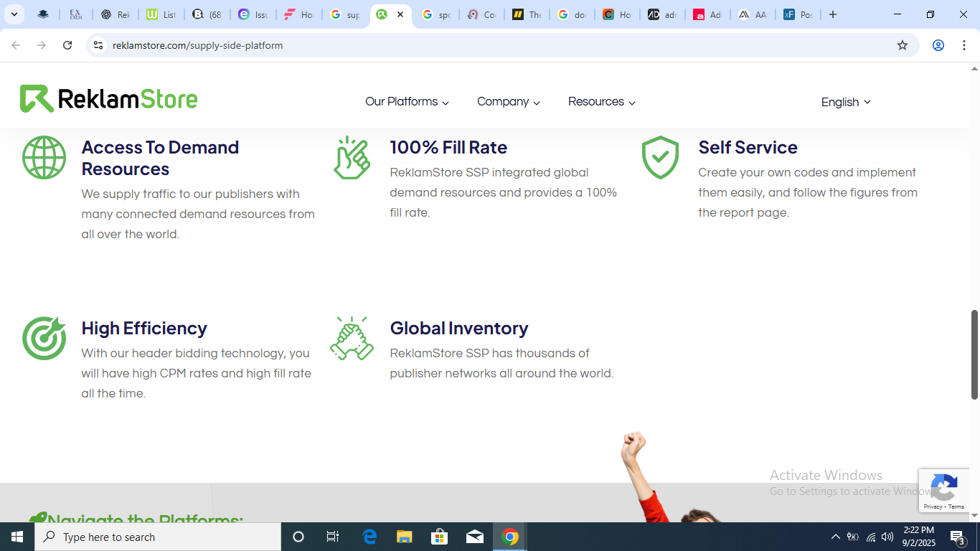This screenshot has height=551, width=980.
Task: Click the ReklamStore logo
Action: [108, 99]
